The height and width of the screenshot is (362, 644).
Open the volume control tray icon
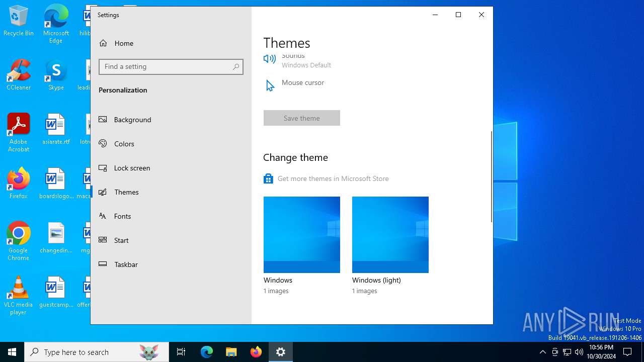pos(579,352)
